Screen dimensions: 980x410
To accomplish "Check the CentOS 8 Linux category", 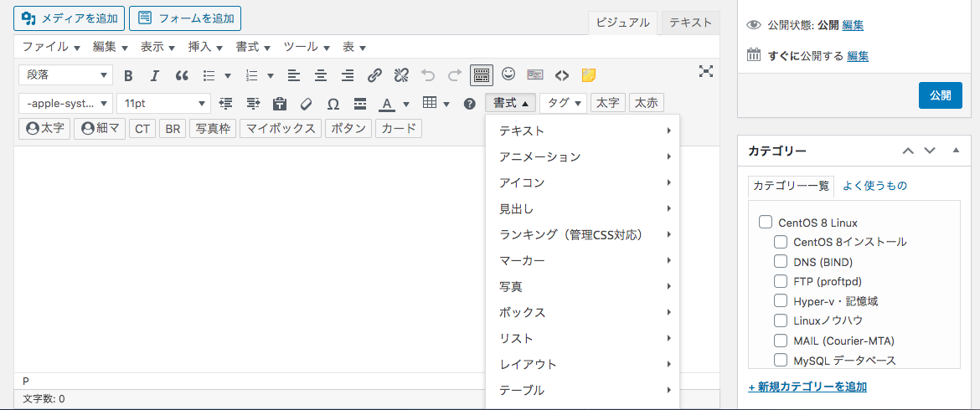I will pos(766,222).
